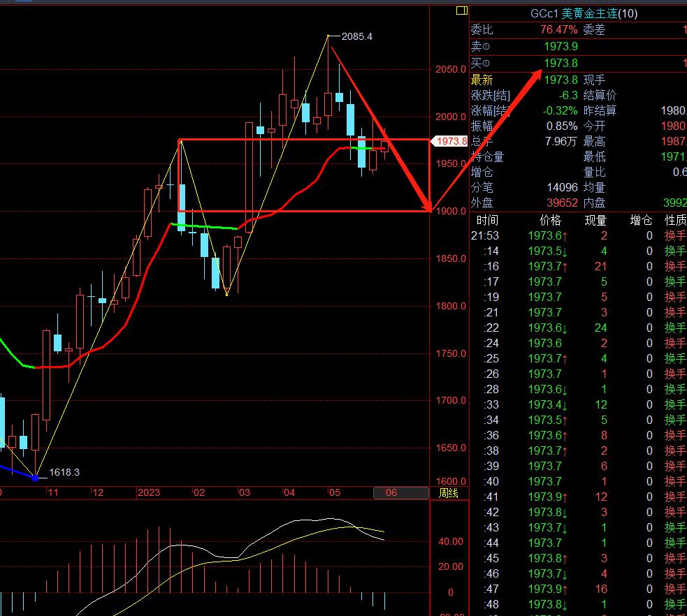Click the circled 1 beside 卖 ask level
The image size is (687, 616).
point(486,46)
